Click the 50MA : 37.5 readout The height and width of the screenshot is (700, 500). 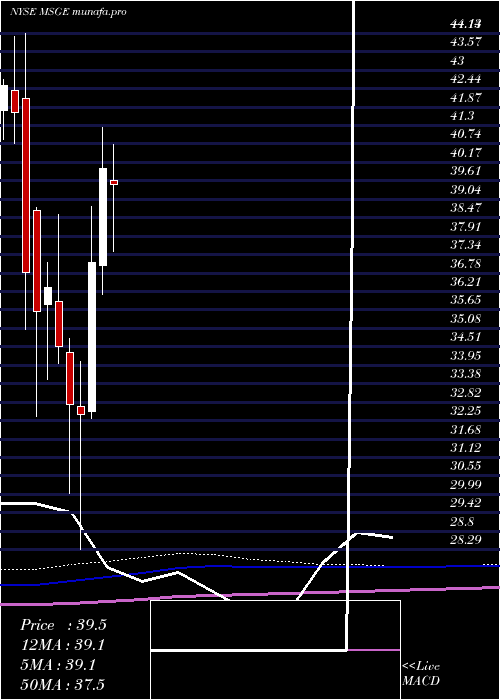point(62,684)
